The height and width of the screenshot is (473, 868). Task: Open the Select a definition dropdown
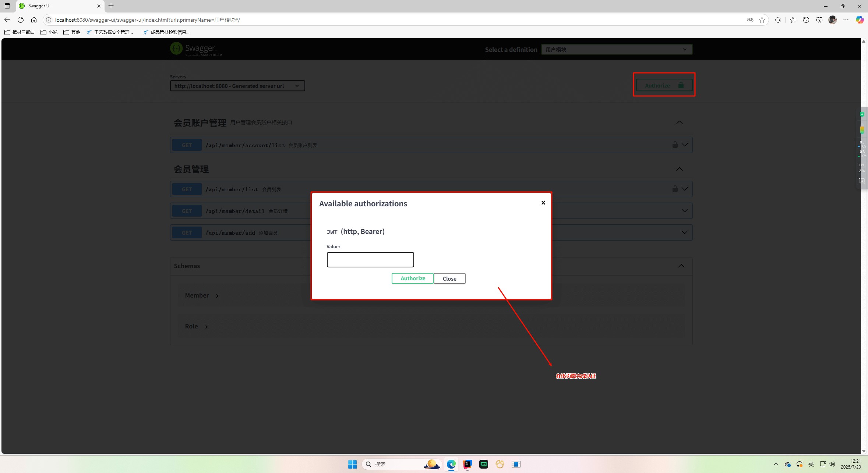pyautogui.click(x=616, y=49)
